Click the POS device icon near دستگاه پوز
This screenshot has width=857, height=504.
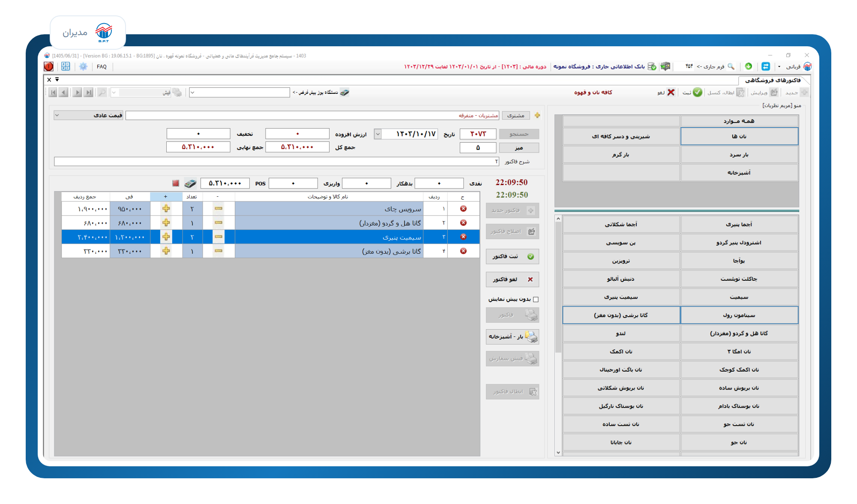coord(345,92)
